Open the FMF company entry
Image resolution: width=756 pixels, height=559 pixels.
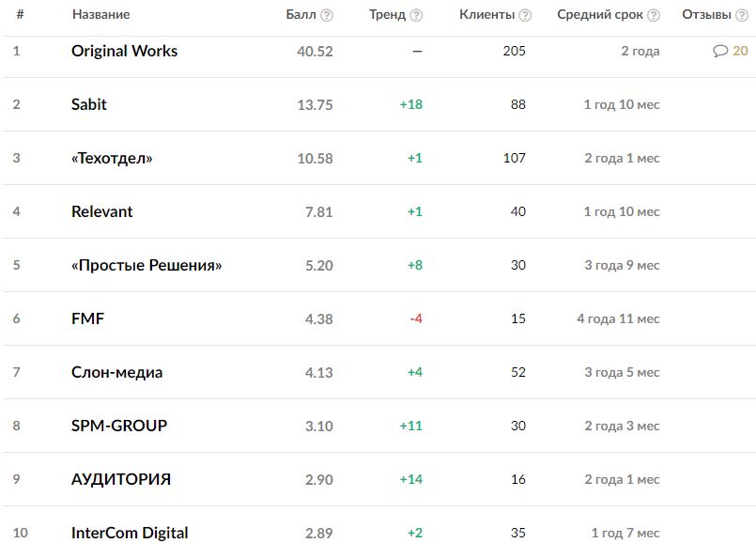click(87, 318)
